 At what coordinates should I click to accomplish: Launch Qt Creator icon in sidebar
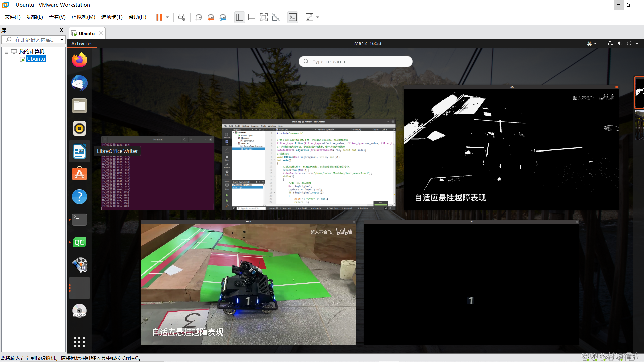pos(79,242)
